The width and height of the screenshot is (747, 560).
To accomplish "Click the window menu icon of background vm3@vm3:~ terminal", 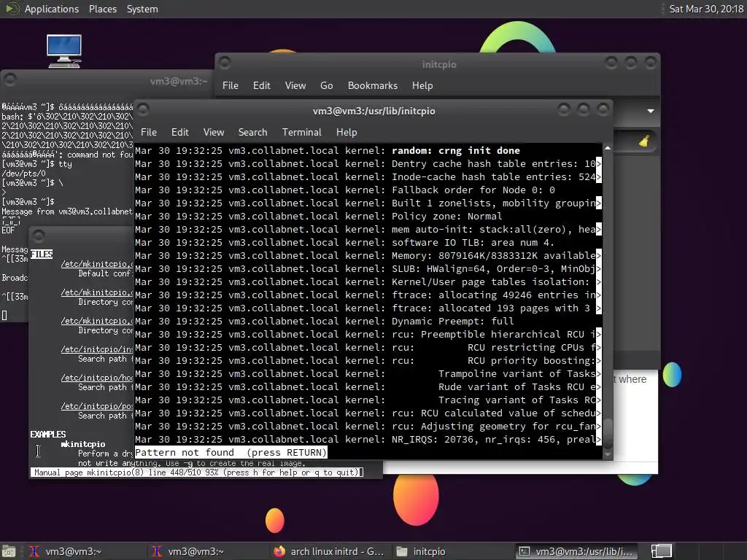I will point(10,79).
